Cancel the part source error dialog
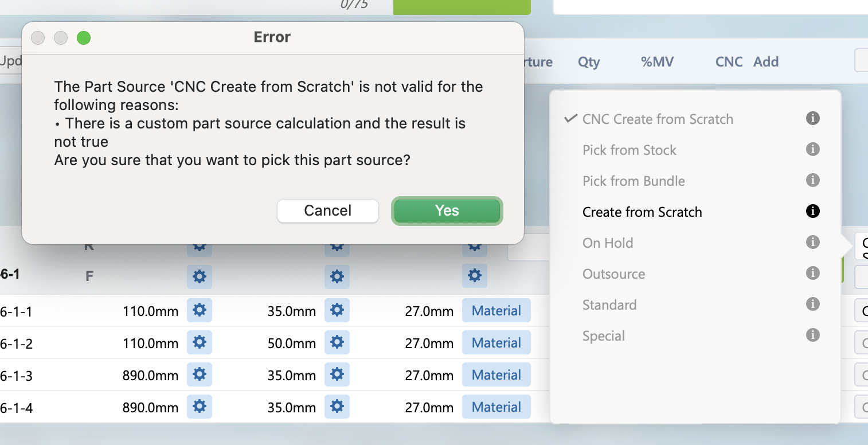 pyautogui.click(x=327, y=210)
